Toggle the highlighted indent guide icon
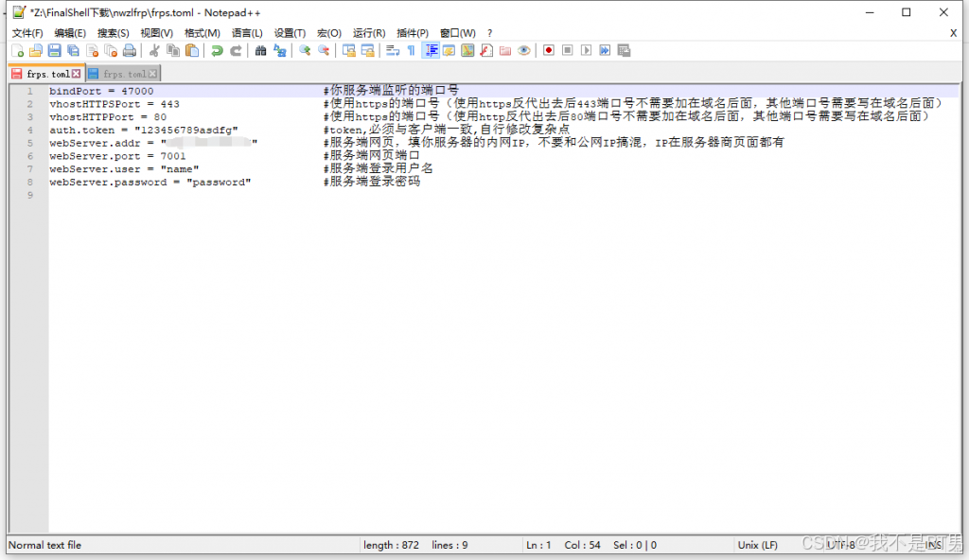Viewport: 969px width, 560px height. (x=431, y=51)
